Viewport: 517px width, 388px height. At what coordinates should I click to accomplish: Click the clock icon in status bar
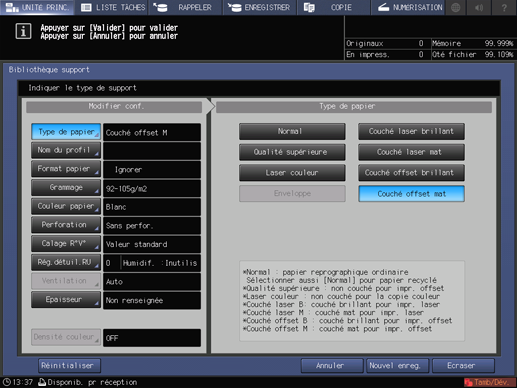pos(7,382)
